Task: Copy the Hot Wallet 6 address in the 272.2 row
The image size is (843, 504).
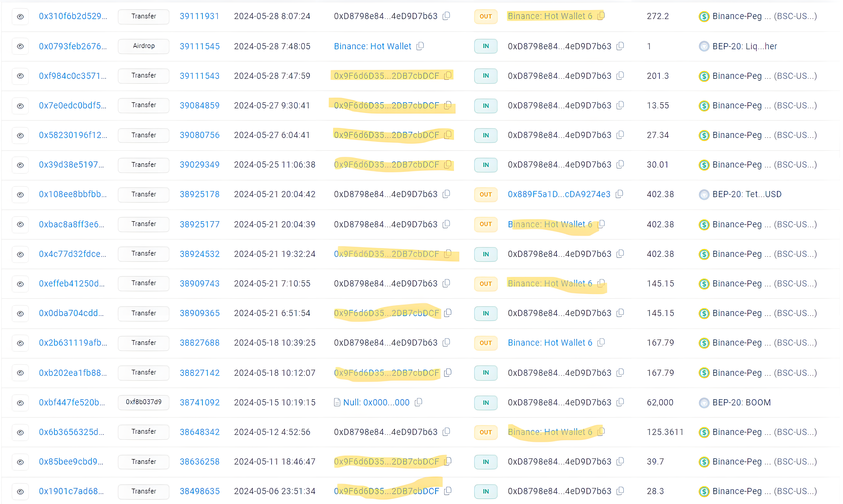Action: pyautogui.click(x=601, y=16)
